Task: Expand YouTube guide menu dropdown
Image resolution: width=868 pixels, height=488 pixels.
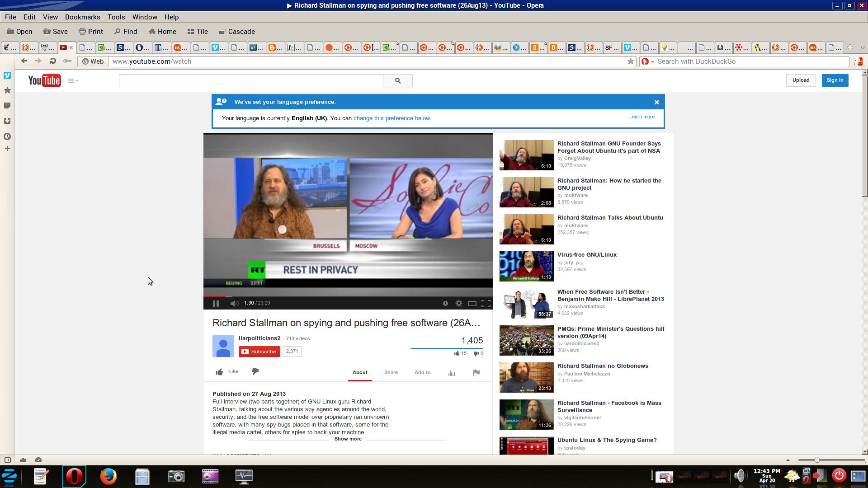Action: (x=73, y=81)
